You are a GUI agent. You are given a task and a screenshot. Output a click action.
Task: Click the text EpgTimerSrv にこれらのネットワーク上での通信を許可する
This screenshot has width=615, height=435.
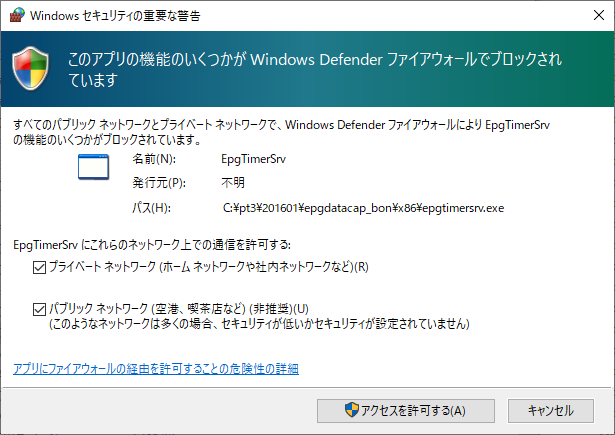[x=152, y=245]
